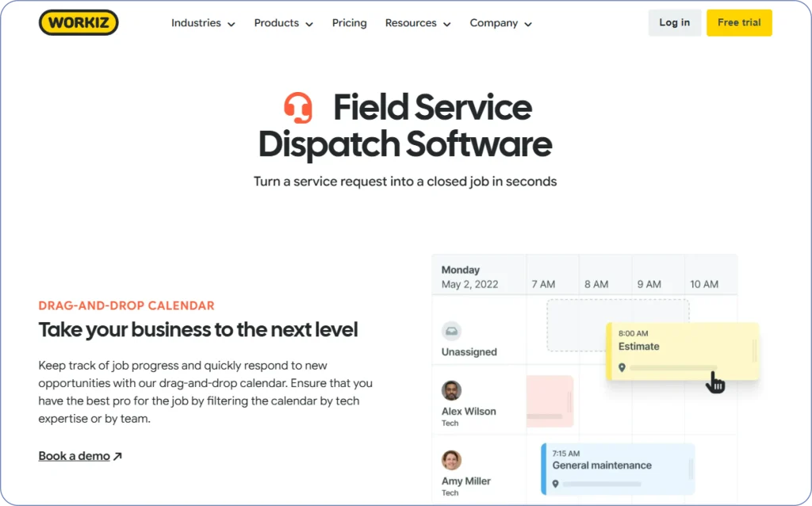Click the pink job card for Alex Wilson
812x506 pixels.
(550, 401)
